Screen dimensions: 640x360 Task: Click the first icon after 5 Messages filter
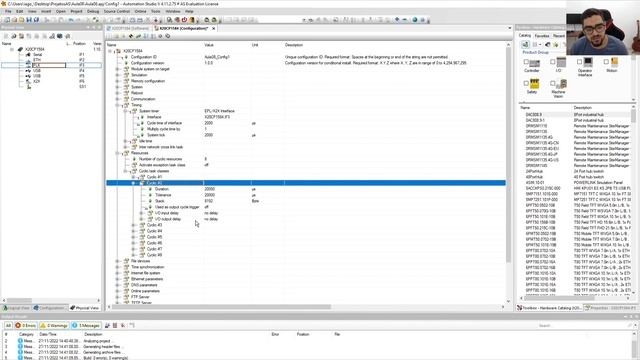(x=107, y=326)
